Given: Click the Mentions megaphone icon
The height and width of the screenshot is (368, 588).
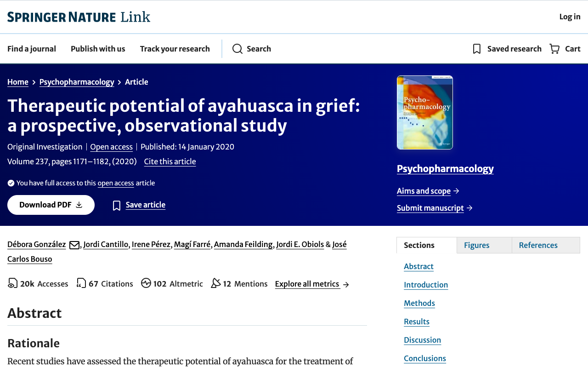Looking at the screenshot, I should click(x=215, y=283).
